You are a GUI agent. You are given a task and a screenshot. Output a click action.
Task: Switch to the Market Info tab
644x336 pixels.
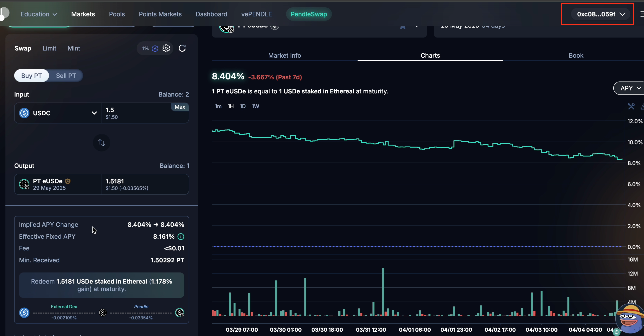[x=284, y=55]
